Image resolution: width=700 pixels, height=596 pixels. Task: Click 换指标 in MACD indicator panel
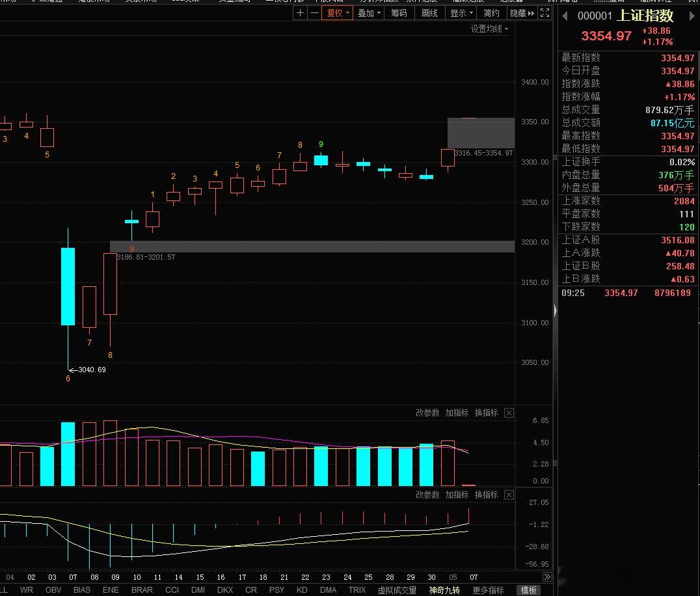coord(486,494)
